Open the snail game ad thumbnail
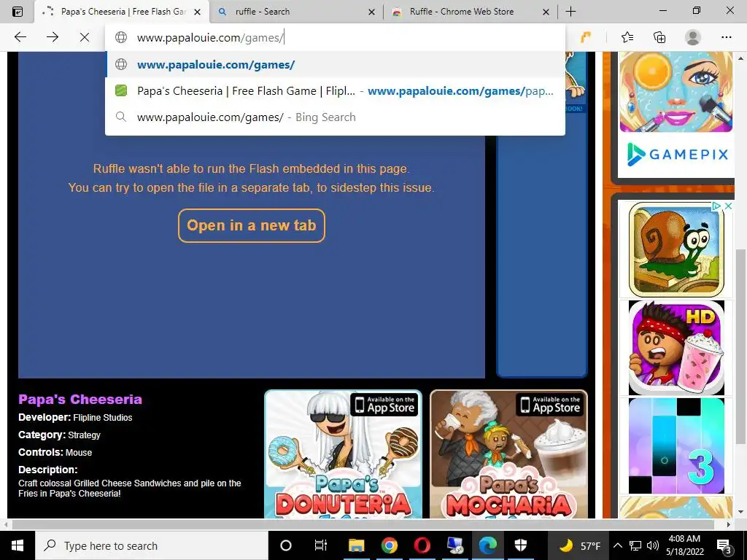This screenshot has height=560, width=747. point(676,249)
